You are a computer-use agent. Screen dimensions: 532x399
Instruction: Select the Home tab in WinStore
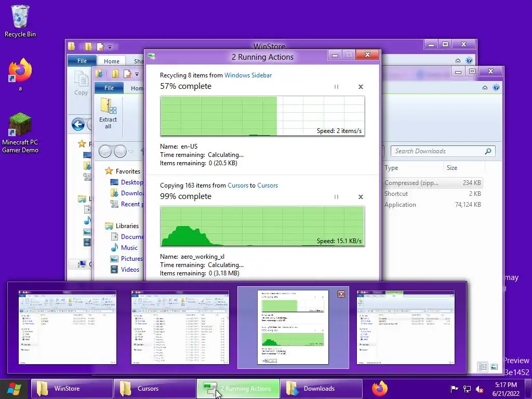[x=112, y=61]
